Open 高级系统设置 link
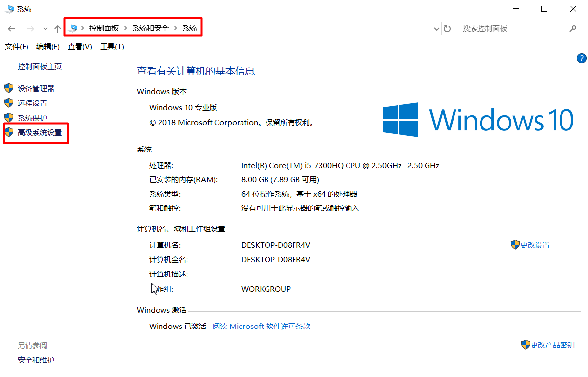The width and height of the screenshot is (588, 377). [40, 132]
